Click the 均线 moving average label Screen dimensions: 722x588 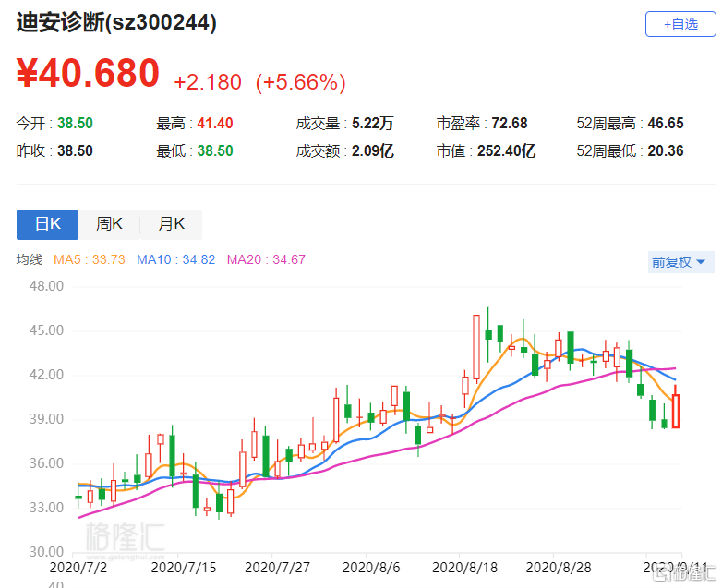[30, 259]
